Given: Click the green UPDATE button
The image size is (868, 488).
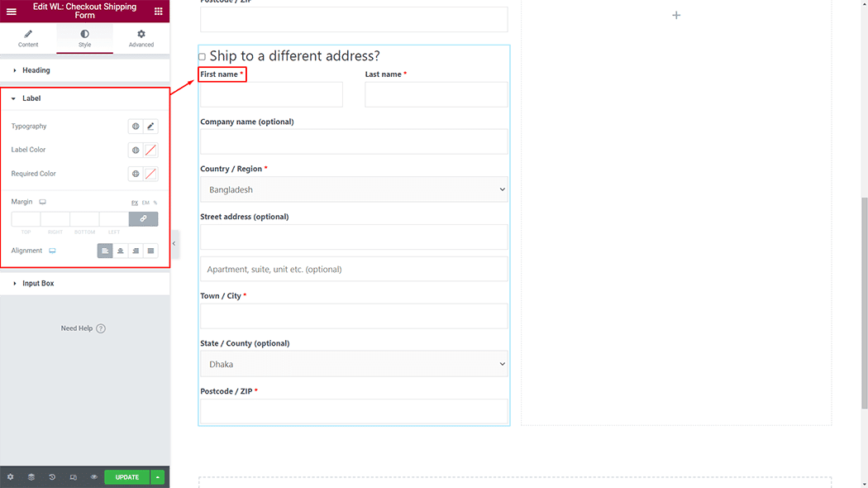Looking at the screenshot, I should pos(126,477).
